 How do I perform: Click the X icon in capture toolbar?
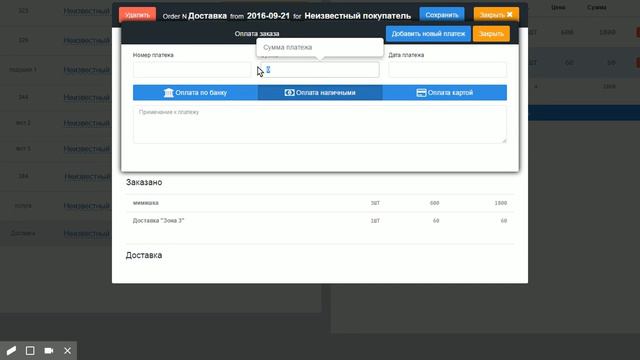pyautogui.click(x=67, y=351)
